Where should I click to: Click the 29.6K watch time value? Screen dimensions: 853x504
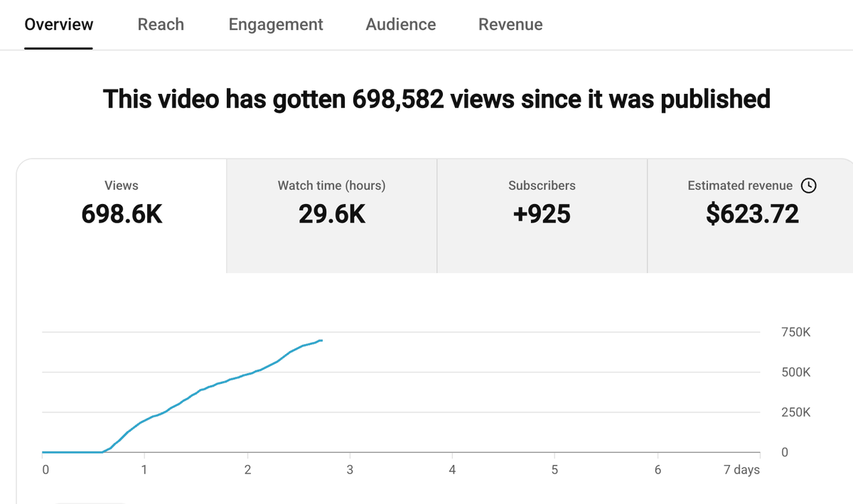coord(332,213)
